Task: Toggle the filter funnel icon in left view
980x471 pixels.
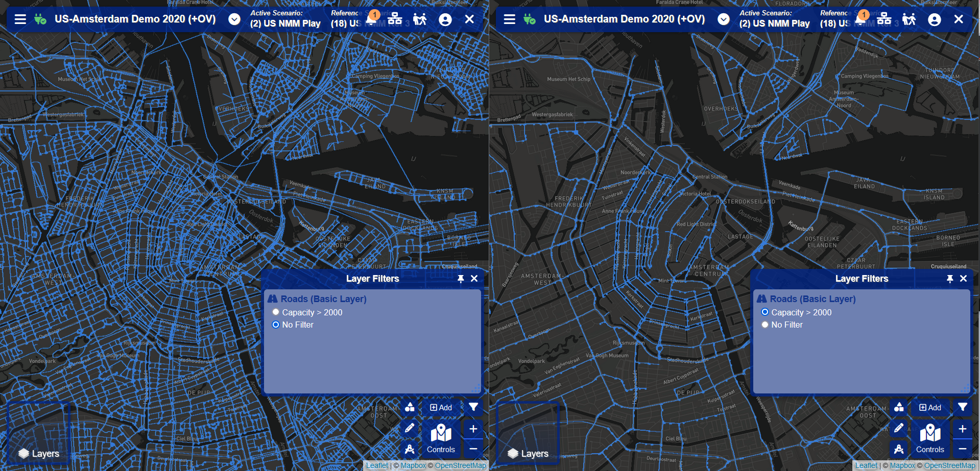Action: pyautogui.click(x=473, y=407)
